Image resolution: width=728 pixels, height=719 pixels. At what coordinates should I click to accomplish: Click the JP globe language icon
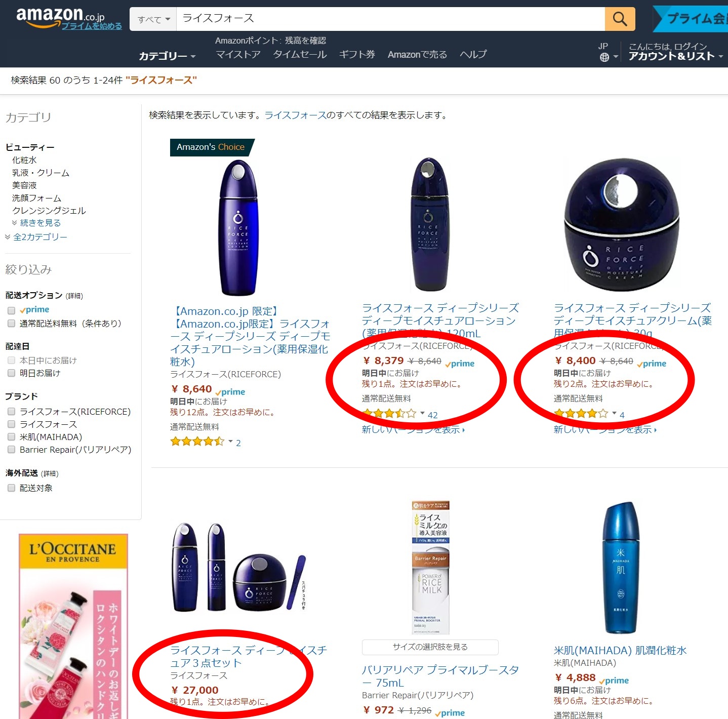point(604,57)
